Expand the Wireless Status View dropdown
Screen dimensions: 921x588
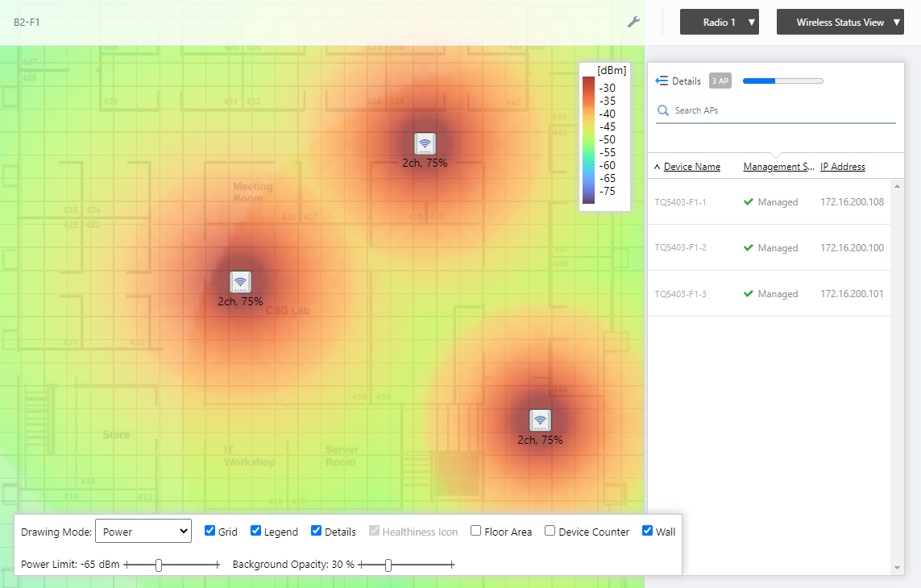click(840, 23)
